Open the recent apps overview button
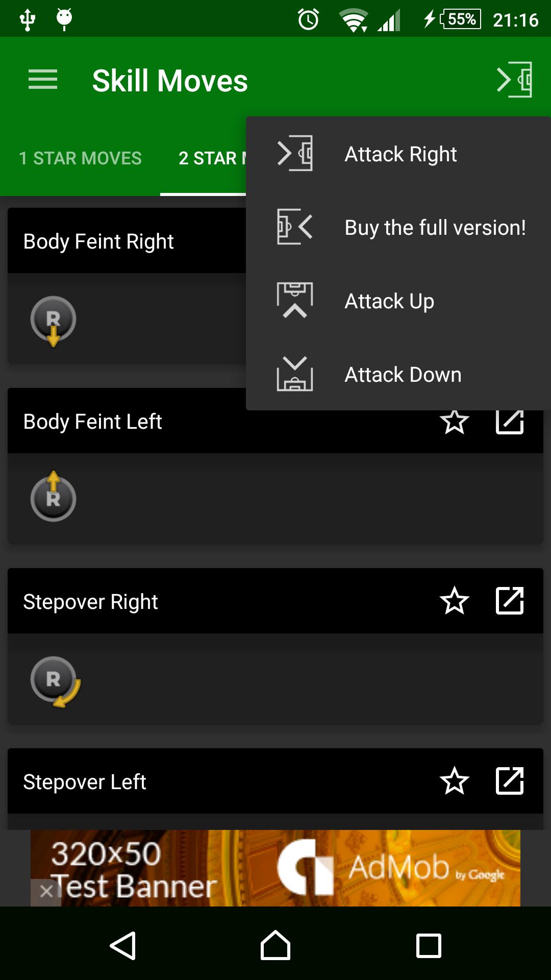 pyautogui.click(x=429, y=945)
